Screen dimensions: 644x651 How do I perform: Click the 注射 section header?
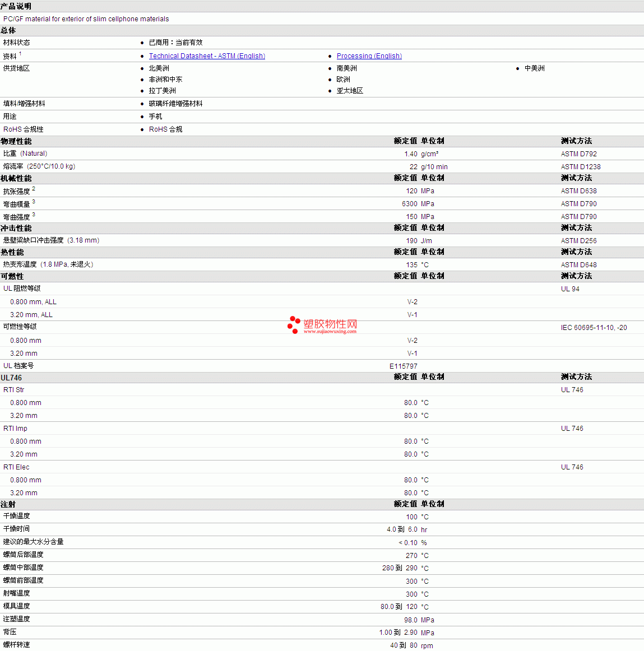tap(8, 504)
